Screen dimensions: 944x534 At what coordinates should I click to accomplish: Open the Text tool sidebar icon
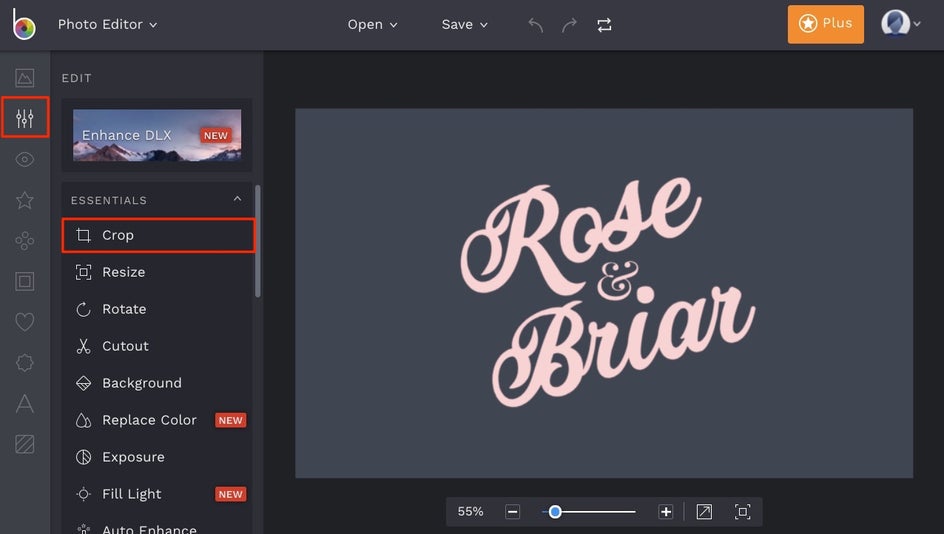[x=25, y=404]
